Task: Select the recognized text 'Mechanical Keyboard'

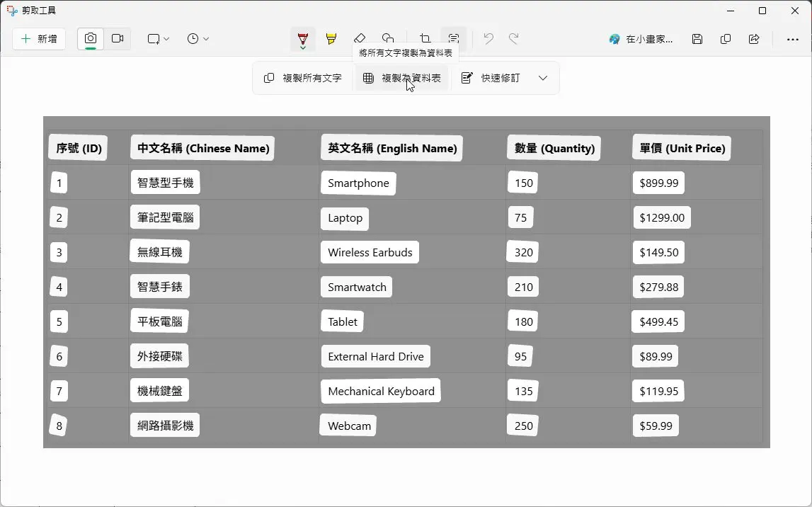Action: [x=381, y=391]
